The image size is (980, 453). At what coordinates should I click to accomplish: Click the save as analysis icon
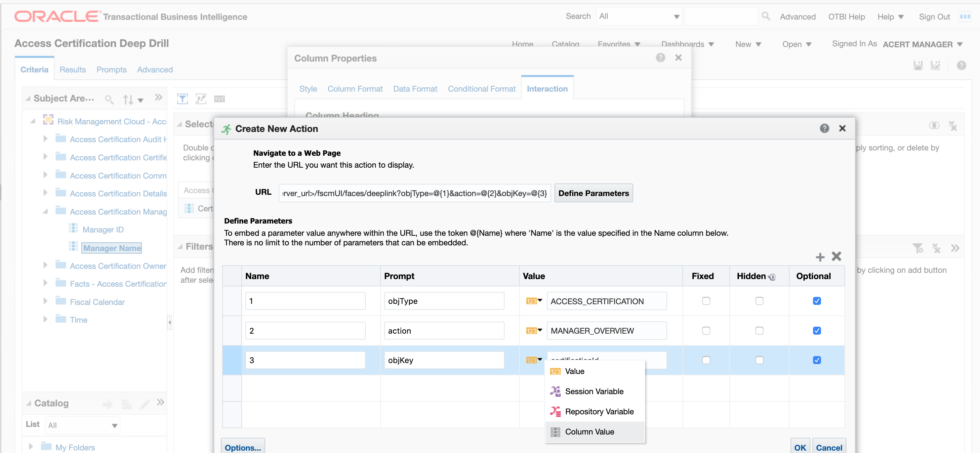pyautogui.click(x=935, y=65)
